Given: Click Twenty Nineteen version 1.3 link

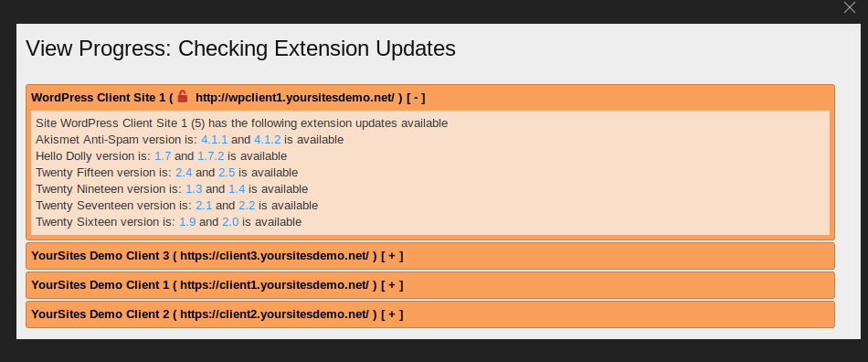Looking at the screenshot, I should point(194,189).
